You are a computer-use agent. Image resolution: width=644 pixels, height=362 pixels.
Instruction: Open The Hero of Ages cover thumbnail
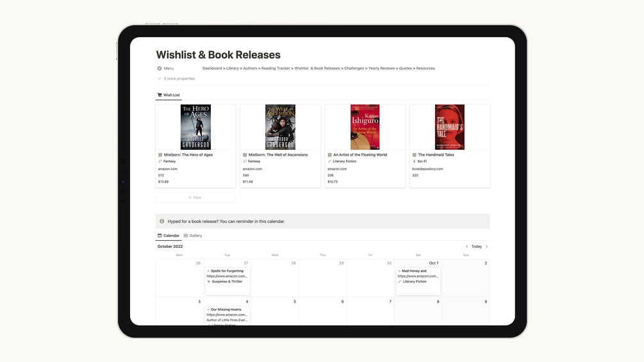point(195,127)
